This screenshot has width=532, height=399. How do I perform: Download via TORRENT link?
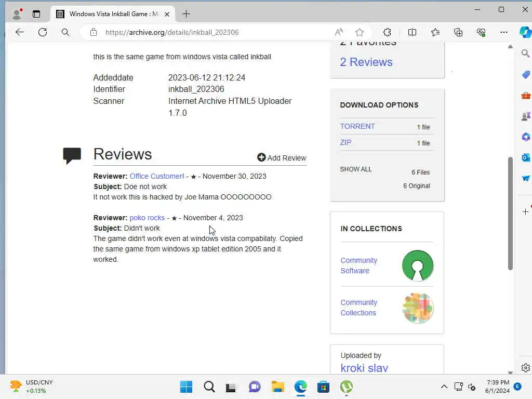[x=357, y=126]
